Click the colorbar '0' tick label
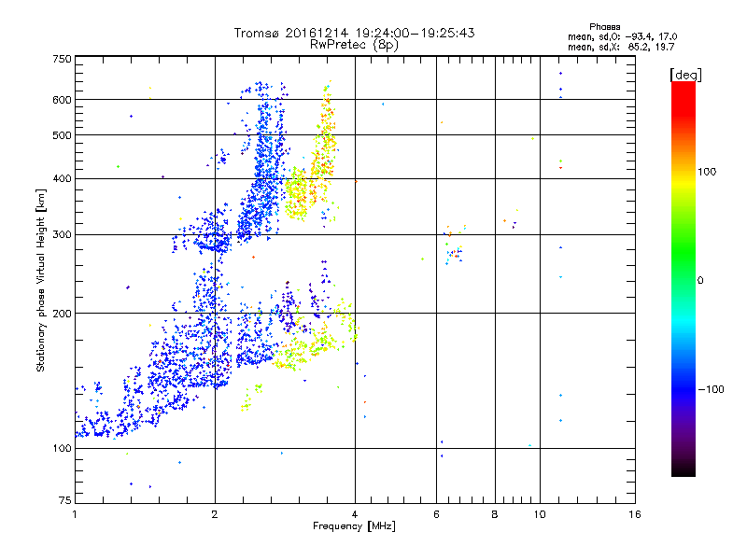747x560 pixels. pos(700,280)
